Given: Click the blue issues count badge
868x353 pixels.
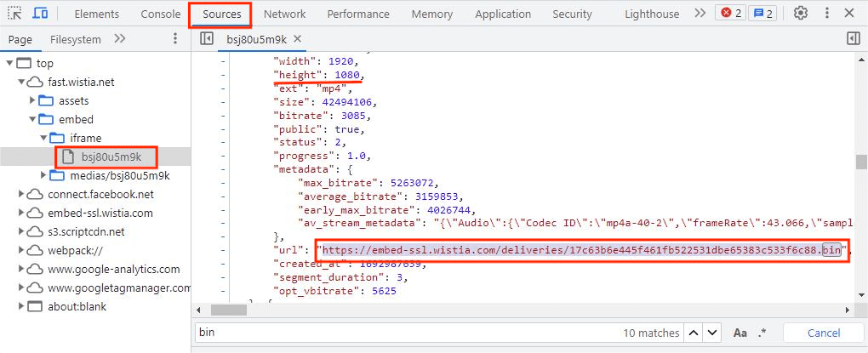Looking at the screenshot, I should pyautogui.click(x=762, y=14).
